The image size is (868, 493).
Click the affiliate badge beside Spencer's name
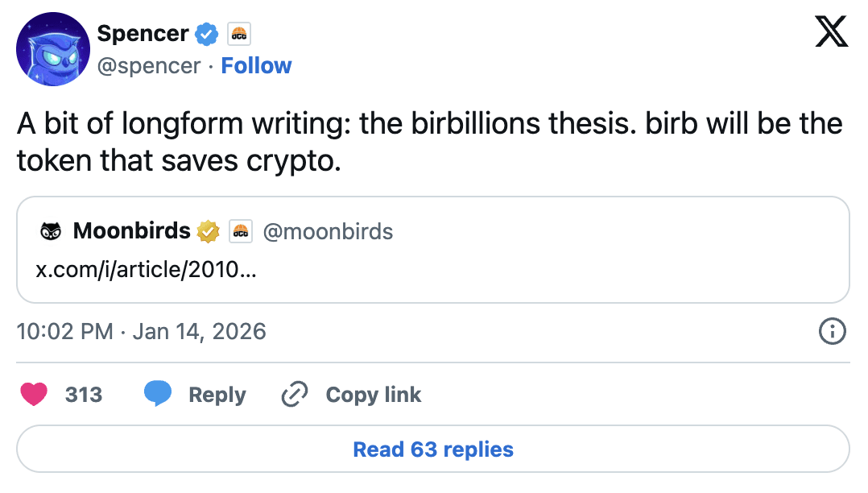point(239,34)
